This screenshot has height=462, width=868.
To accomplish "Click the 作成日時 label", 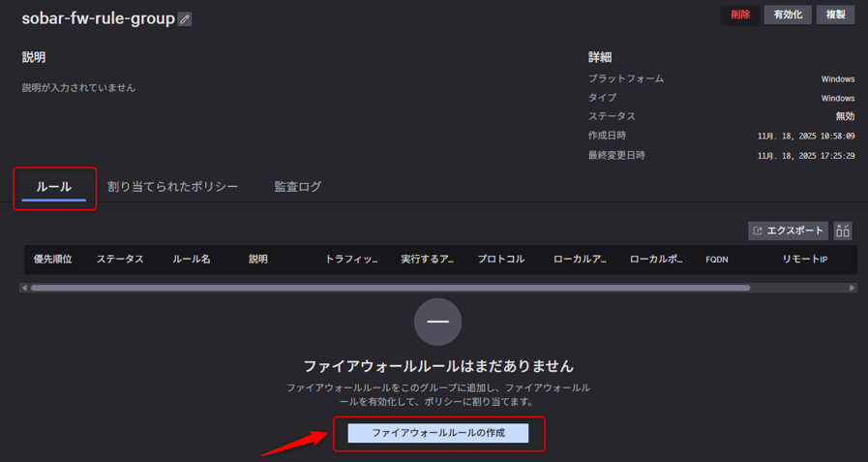I will point(607,136).
